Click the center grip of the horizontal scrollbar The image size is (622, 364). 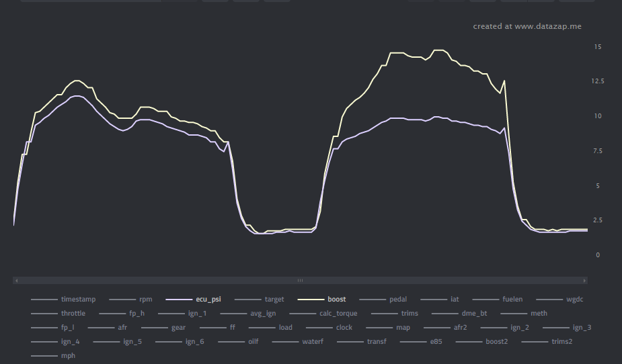[301, 280]
